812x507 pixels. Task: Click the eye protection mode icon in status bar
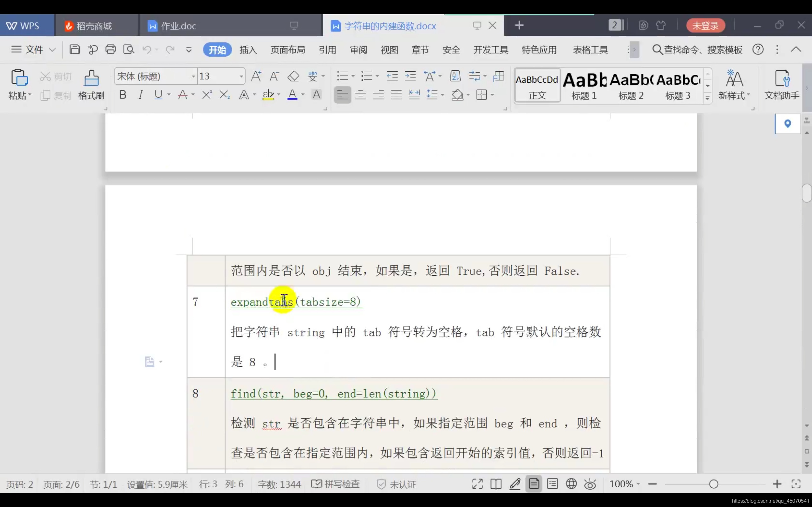[x=590, y=484]
